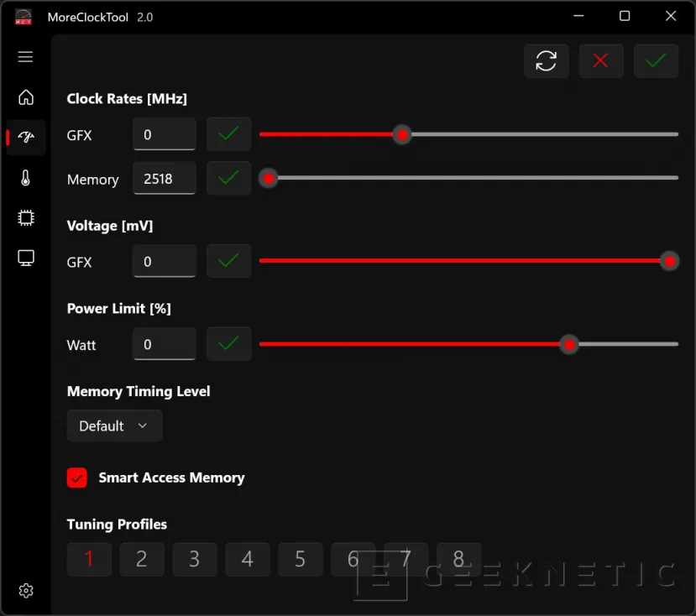Apply all settings with the green checkmark icon
The image size is (696, 616).
click(x=656, y=60)
